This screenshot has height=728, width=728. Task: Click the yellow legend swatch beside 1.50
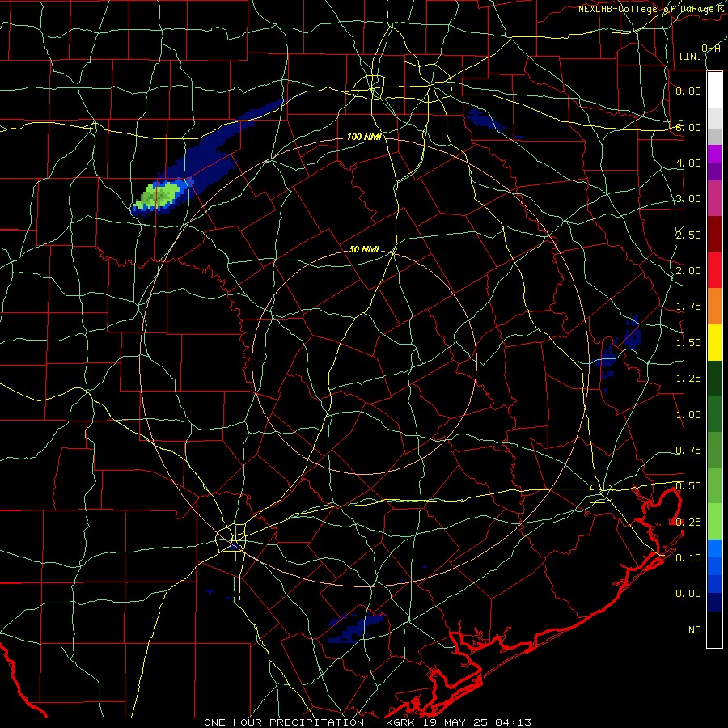point(714,342)
